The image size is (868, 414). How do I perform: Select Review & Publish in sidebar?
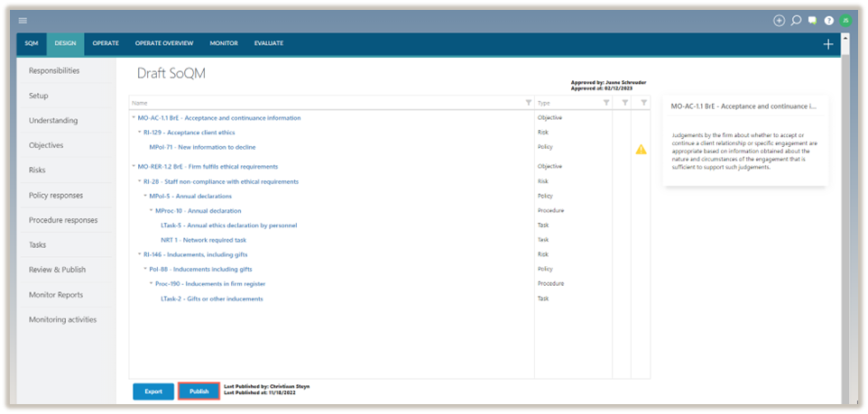57,270
